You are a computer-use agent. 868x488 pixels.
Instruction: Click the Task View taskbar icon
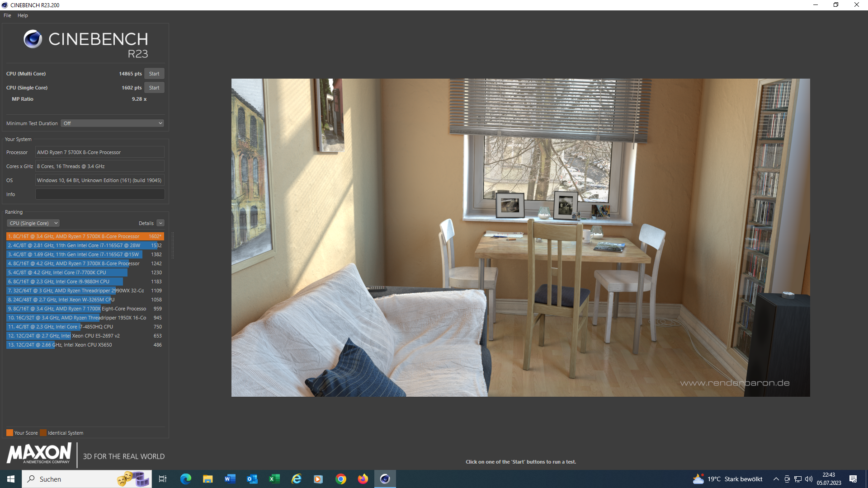163,479
